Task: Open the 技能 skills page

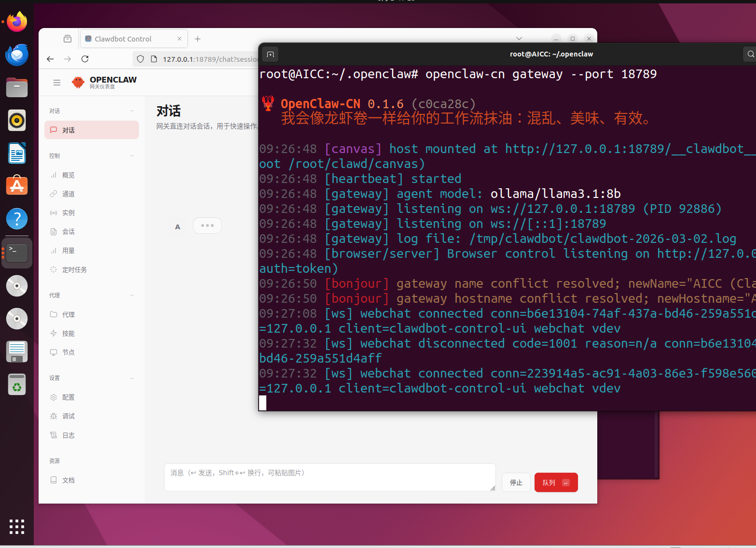Action: [x=92, y=333]
